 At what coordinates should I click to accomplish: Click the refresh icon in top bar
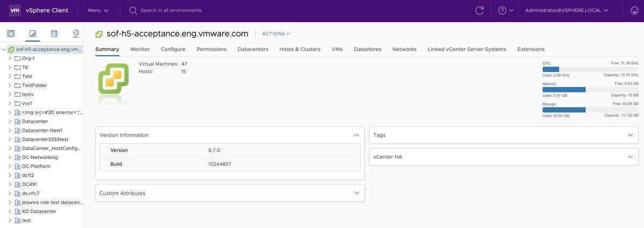click(480, 10)
